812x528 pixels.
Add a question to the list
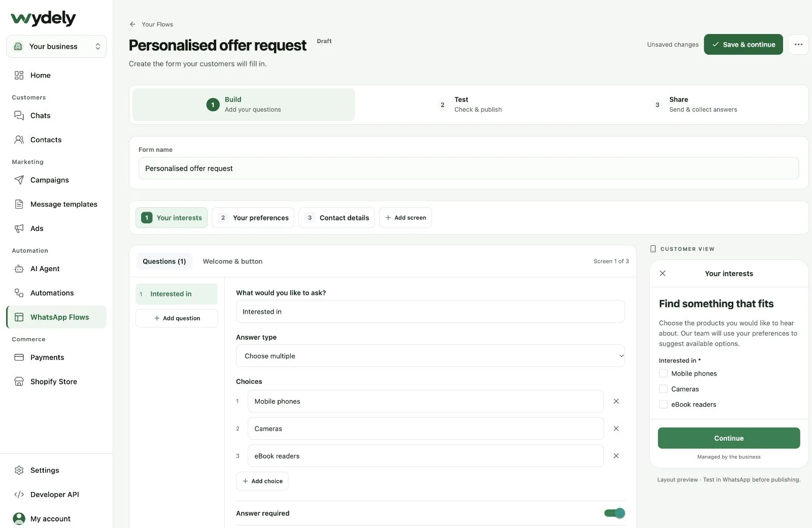177,318
